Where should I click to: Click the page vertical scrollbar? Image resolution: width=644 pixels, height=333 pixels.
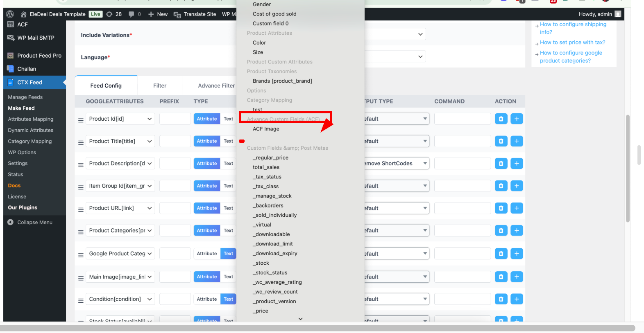click(x=628, y=169)
